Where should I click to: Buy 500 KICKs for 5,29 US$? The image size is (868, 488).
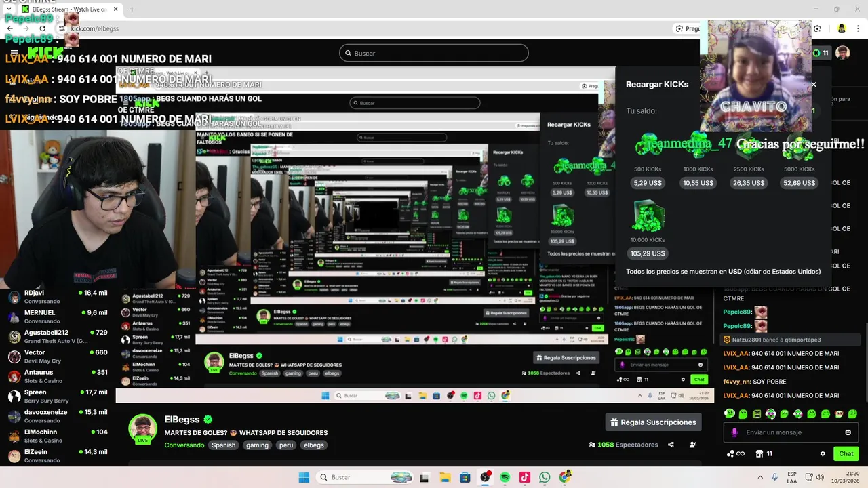pyautogui.click(x=648, y=183)
